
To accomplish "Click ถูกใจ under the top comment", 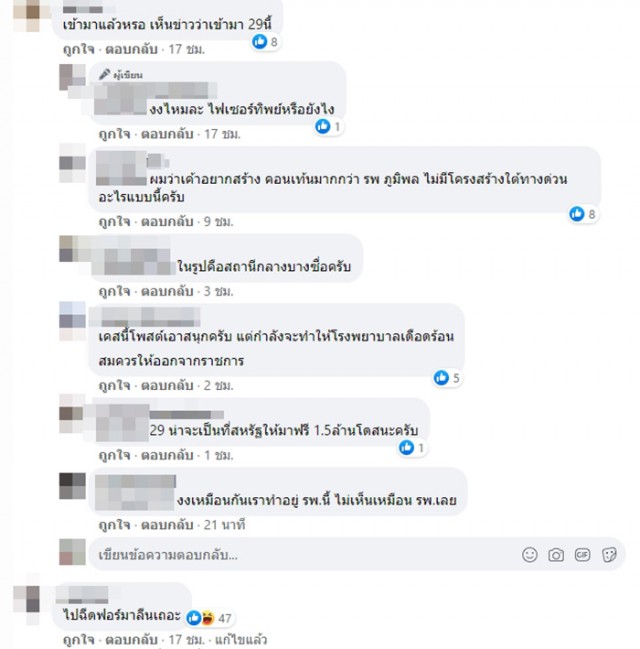I will 79,49.
